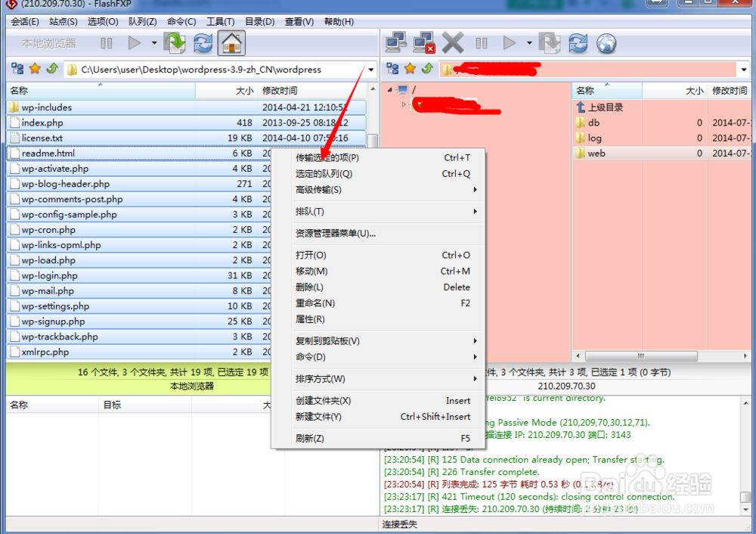Click 上级目录 to go up a directory

(x=606, y=107)
